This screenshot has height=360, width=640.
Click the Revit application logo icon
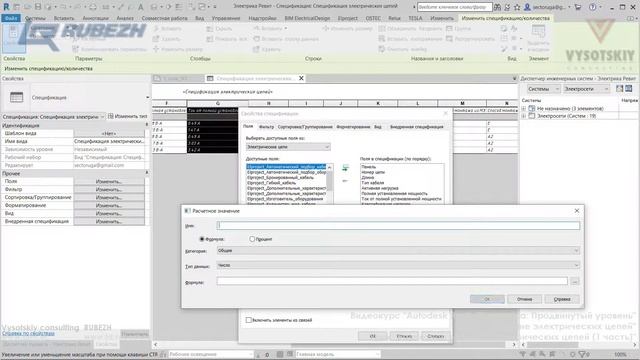[6, 7]
